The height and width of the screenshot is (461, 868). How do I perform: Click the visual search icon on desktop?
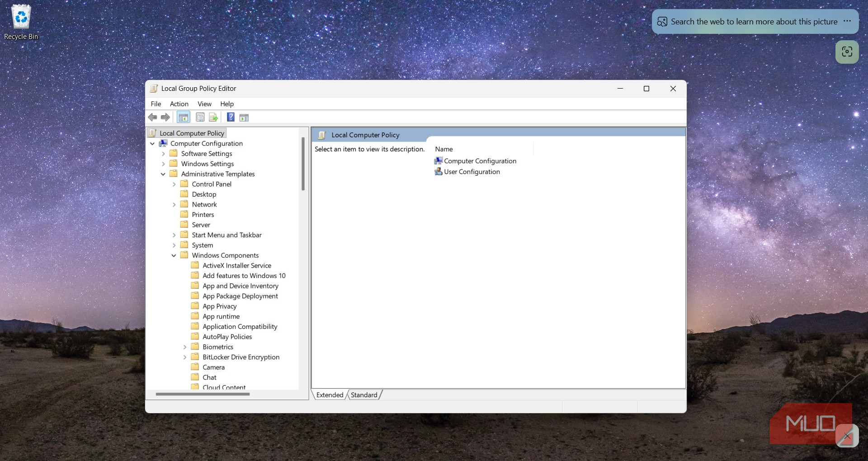point(847,52)
